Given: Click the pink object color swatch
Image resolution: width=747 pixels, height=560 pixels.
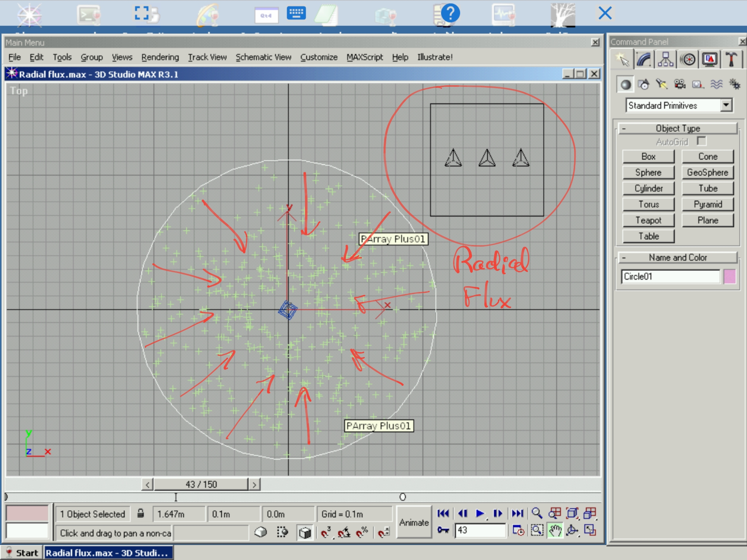Looking at the screenshot, I should (729, 276).
